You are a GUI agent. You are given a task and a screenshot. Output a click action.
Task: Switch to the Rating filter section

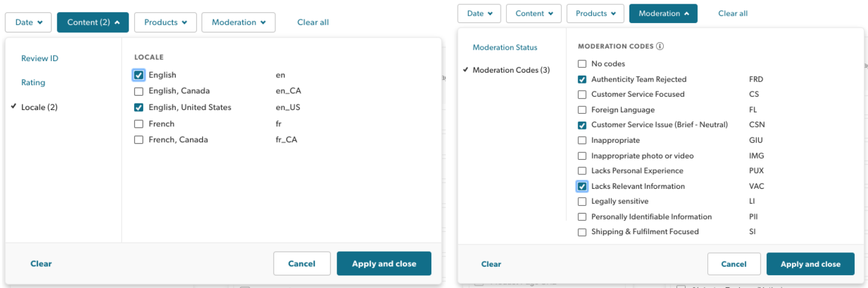(33, 83)
